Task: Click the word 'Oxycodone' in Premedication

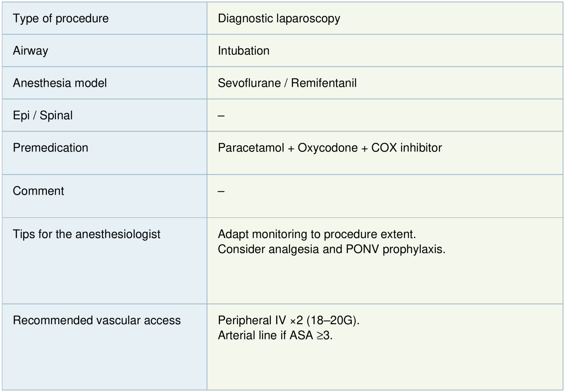Action: coord(327,148)
